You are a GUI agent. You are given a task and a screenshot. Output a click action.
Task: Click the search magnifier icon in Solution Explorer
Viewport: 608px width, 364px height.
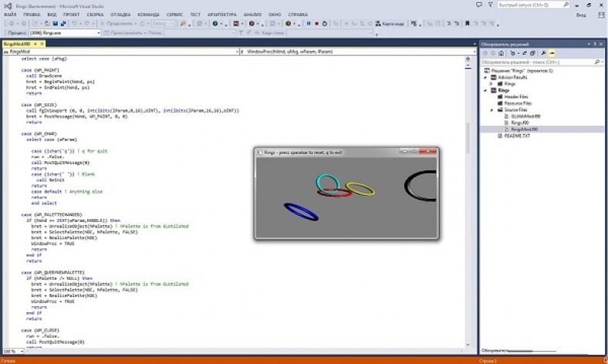point(599,61)
